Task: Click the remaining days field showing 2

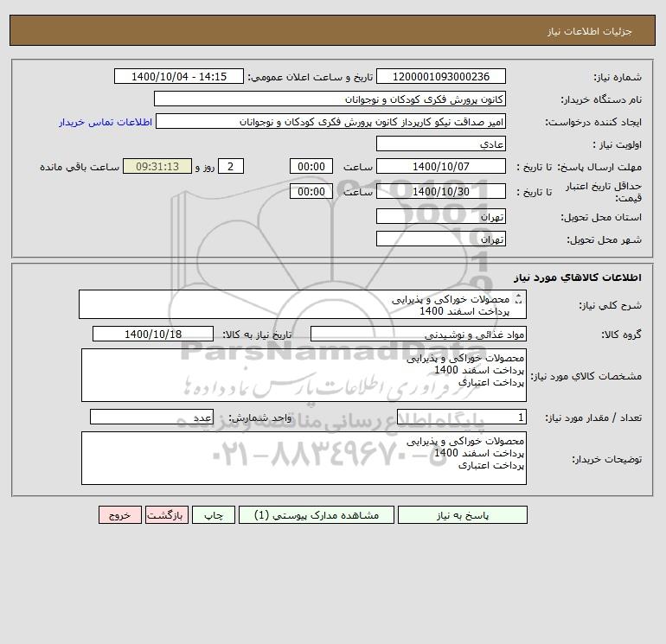Action: (x=231, y=167)
